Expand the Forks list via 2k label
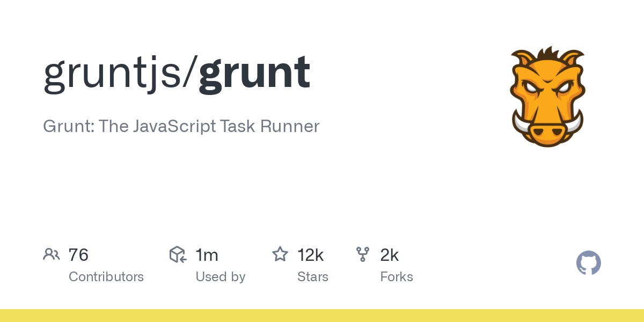Viewport: 644px width, 322px height. pos(390,255)
